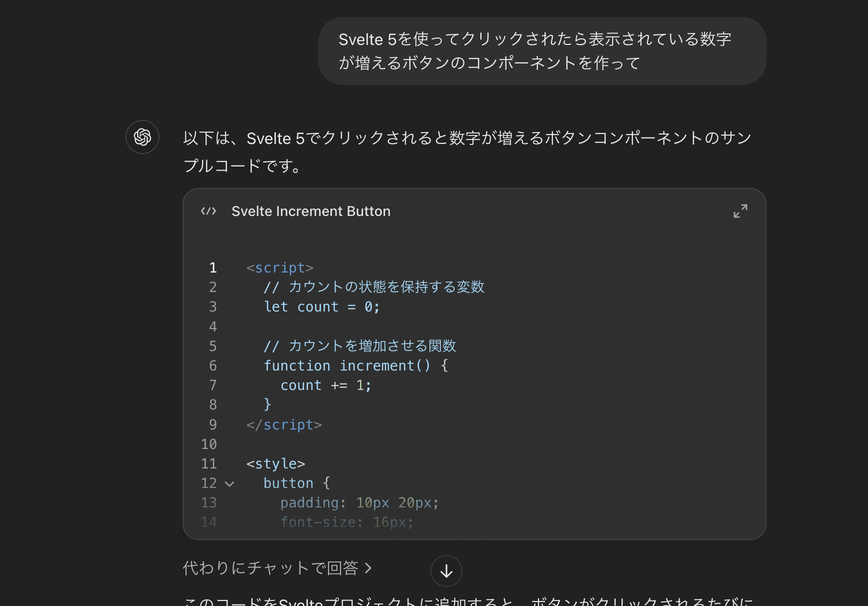Click the 'Svelte Increment Button' title
The width and height of the screenshot is (868, 606).
click(x=310, y=211)
